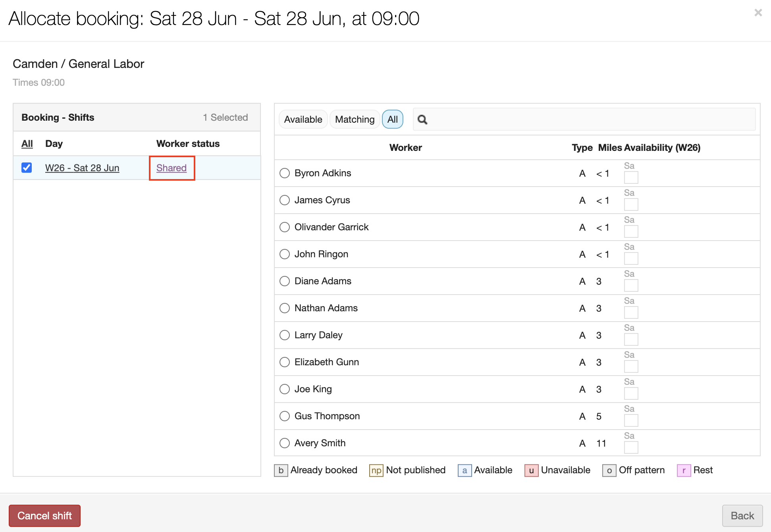Choose Elizabeth Gunn as worker
771x532 pixels.
pyautogui.click(x=285, y=362)
